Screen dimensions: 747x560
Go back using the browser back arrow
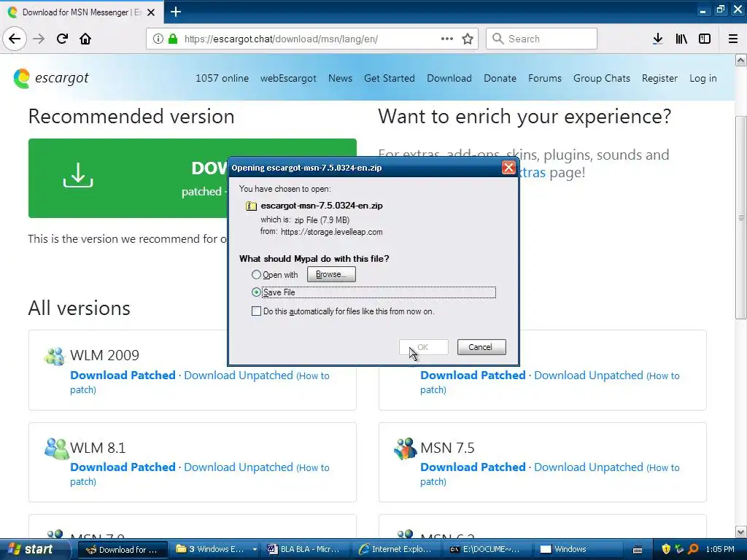pos(15,39)
